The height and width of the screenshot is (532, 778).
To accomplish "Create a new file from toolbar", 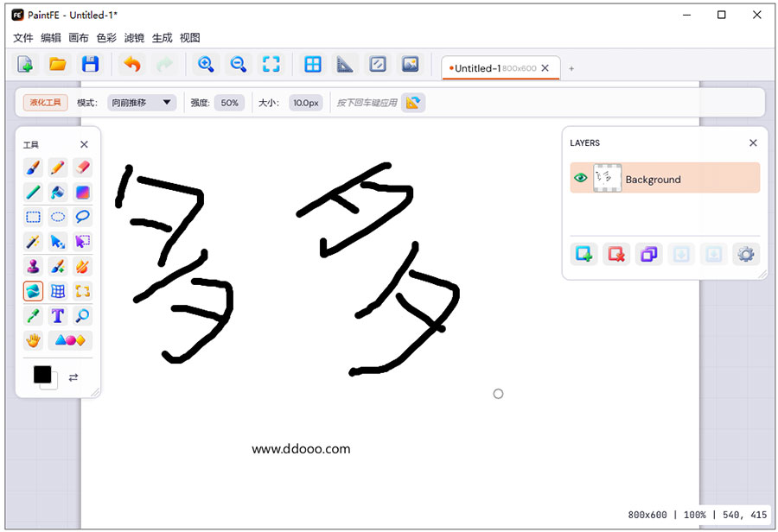I will tap(25, 65).
